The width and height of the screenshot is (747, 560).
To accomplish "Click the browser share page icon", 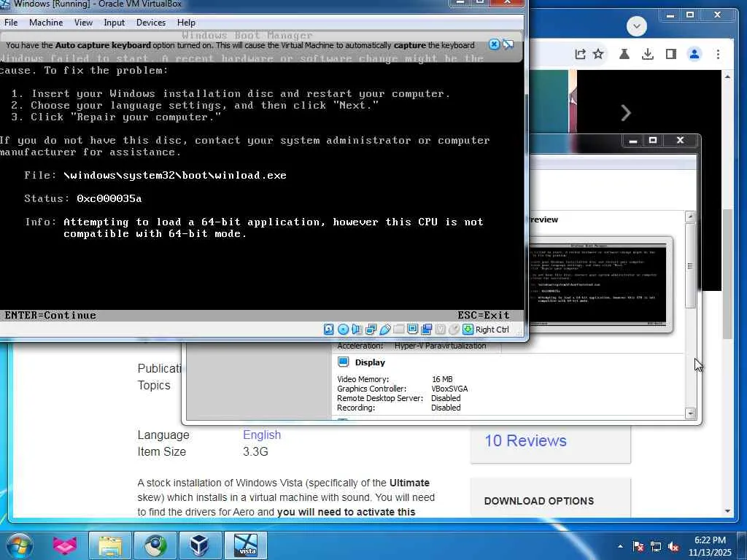I will tap(580, 54).
